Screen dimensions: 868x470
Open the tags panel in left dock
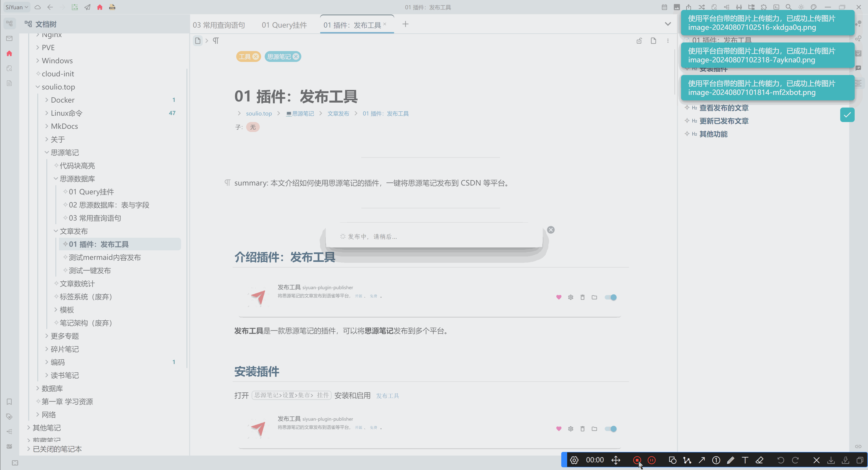[9, 416]
